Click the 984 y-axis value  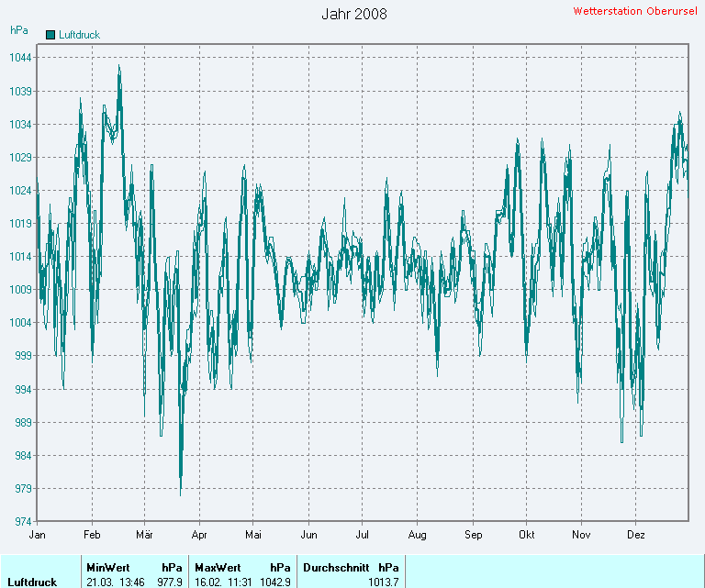coord(23,456)
